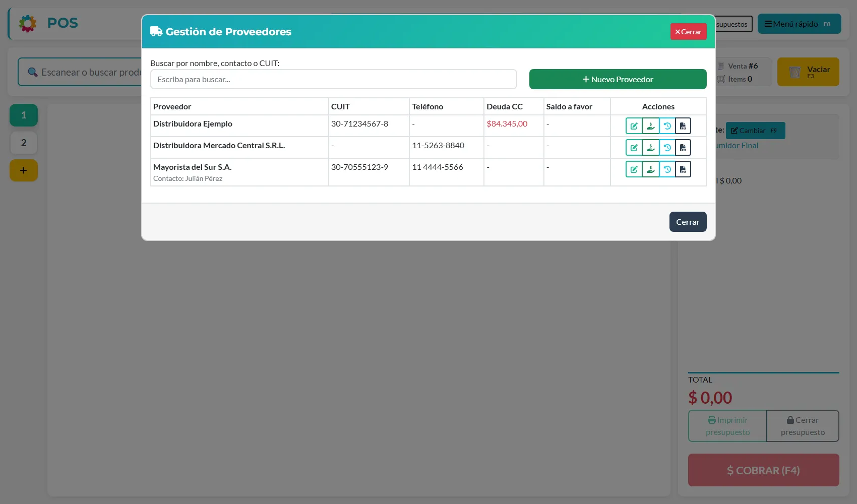Click the POS gear logo
The image size is (857, 504).
click(x=28, y=23)
